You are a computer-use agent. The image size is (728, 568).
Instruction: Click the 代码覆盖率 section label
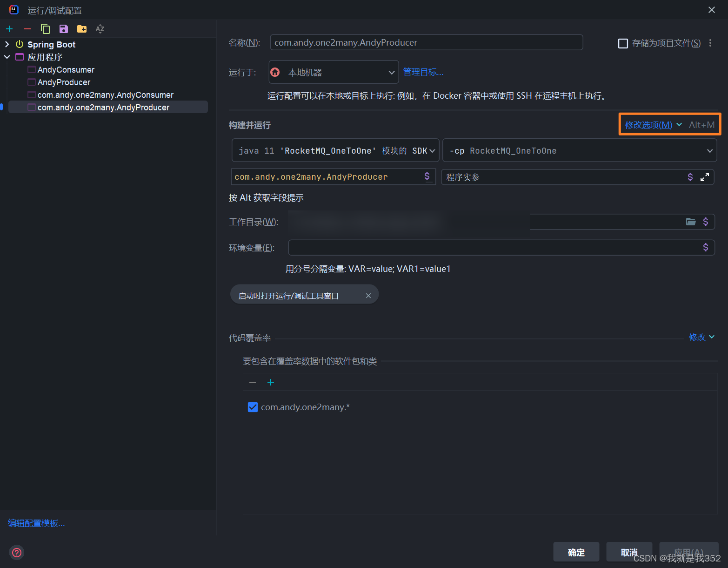pos(250,338)
